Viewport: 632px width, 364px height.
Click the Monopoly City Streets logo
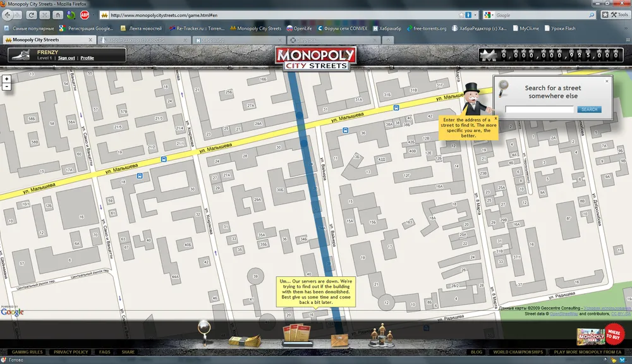[315, 59]
